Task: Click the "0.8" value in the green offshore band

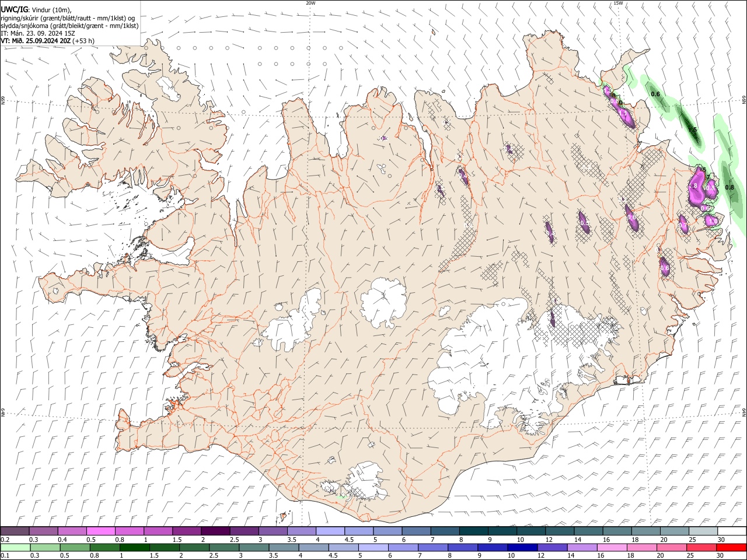Action: 729,187
